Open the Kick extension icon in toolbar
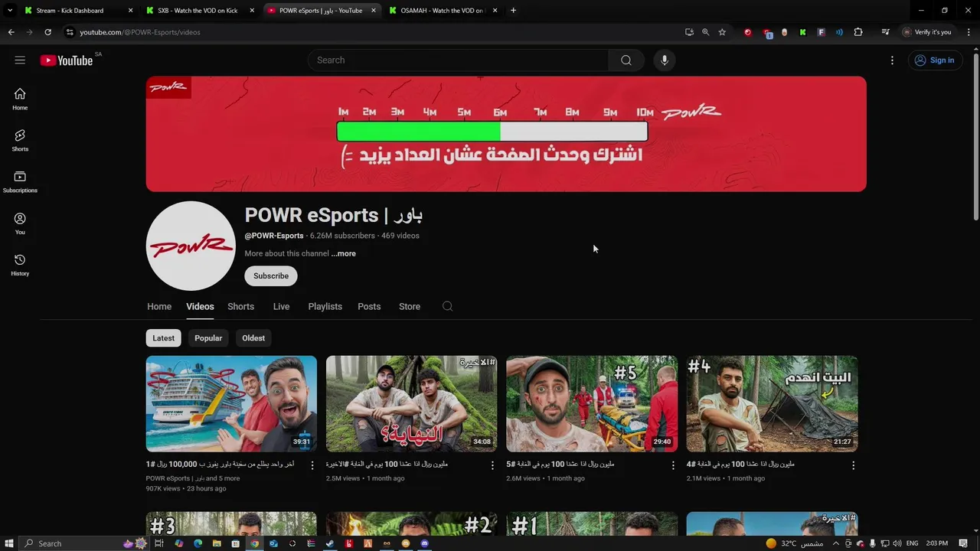Image resolution: width=980 pixels, height=551 pixels. tap(802, 32)
